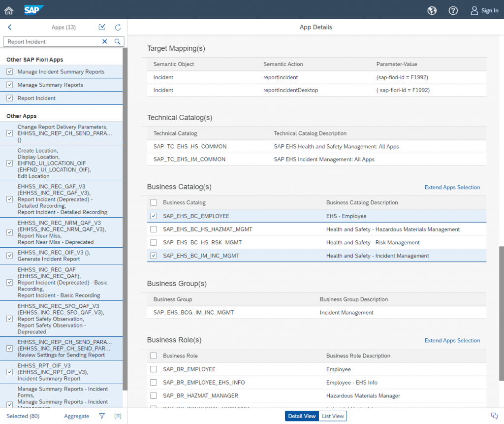The image size is (504, 424).
Task: Click the Aggregate button
Action: (x=76, y=416)
